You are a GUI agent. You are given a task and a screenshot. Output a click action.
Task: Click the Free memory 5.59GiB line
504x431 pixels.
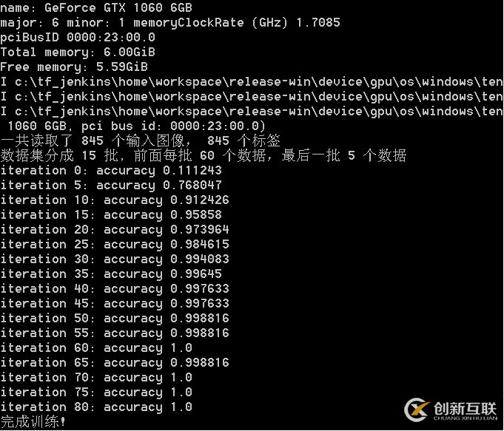(74, 67)
